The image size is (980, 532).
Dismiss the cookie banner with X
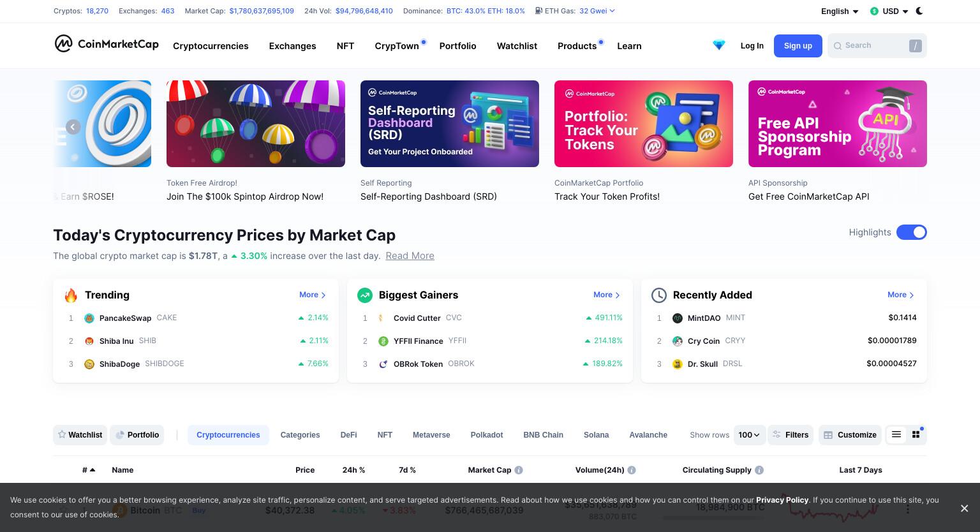click(x=964, y=508)
